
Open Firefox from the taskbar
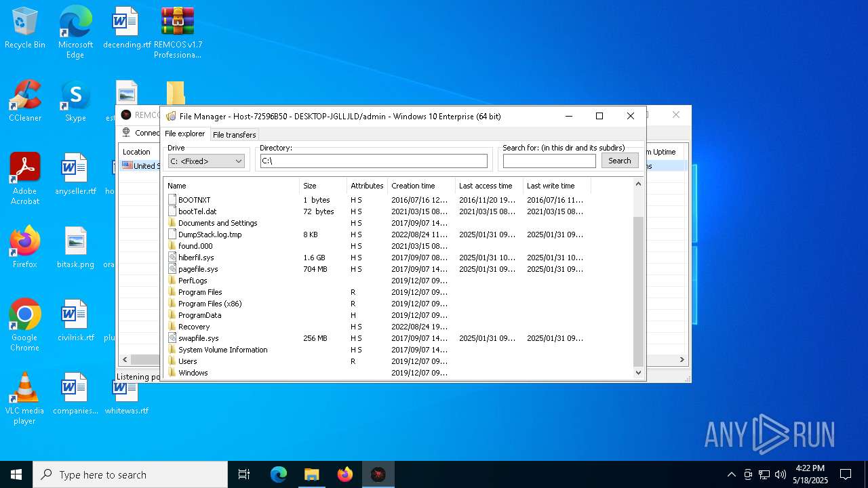coord(345,474)
